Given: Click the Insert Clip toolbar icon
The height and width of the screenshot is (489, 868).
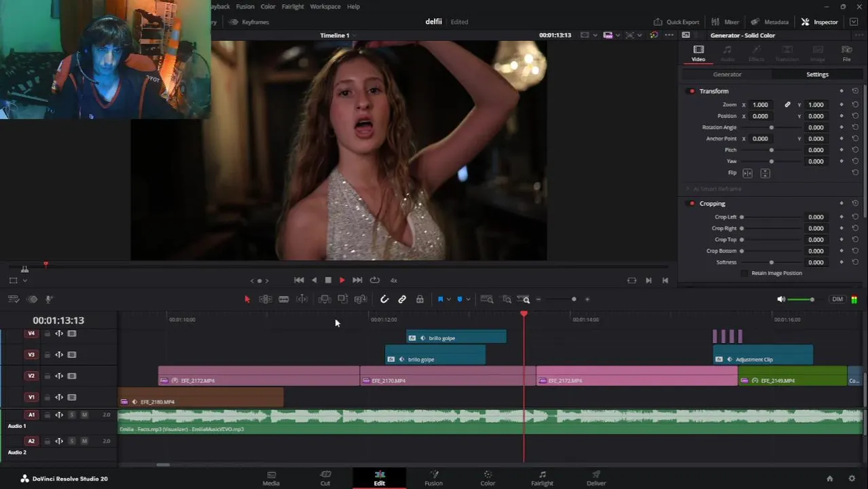Looking at the screenshot, I should click(325, 300).
